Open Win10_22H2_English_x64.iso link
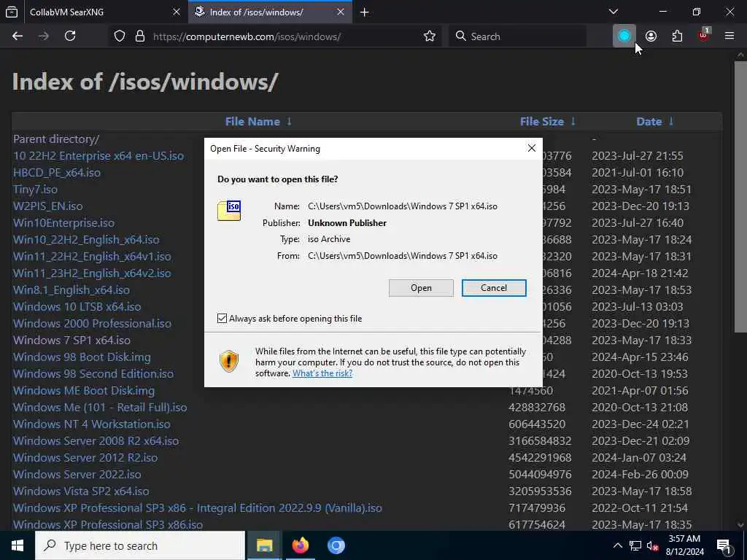Image resolution: width=747 pixels, height=560 pixels. (86, 239)
